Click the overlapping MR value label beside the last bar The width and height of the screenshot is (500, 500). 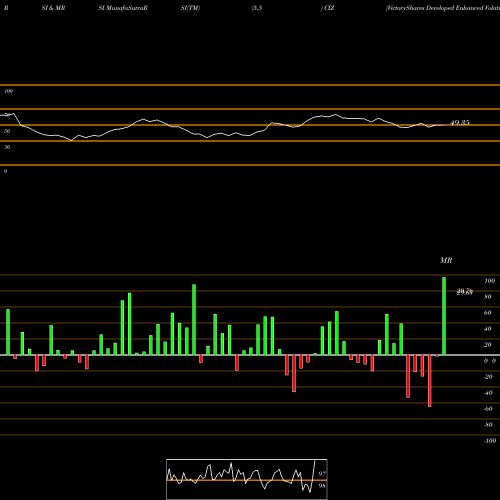click(x=465, y=292)
